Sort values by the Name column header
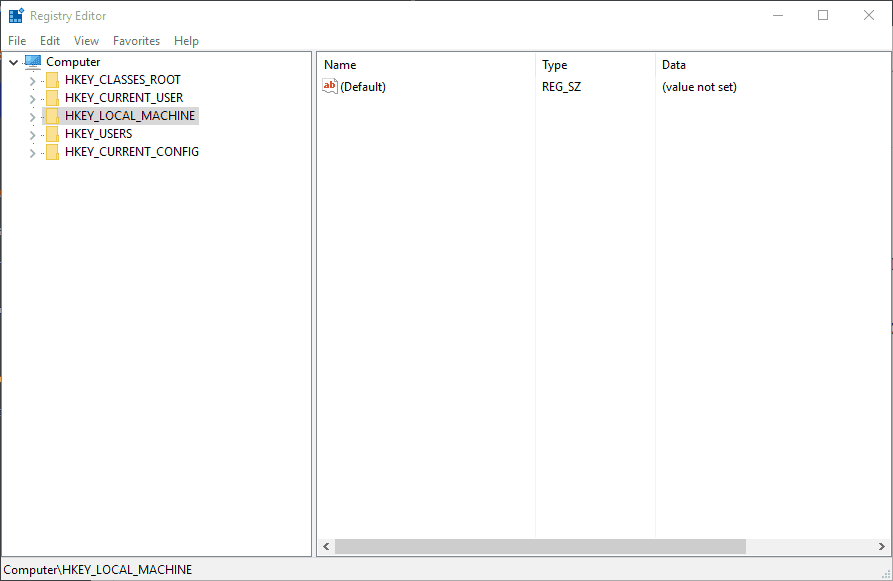 point(426,65)
